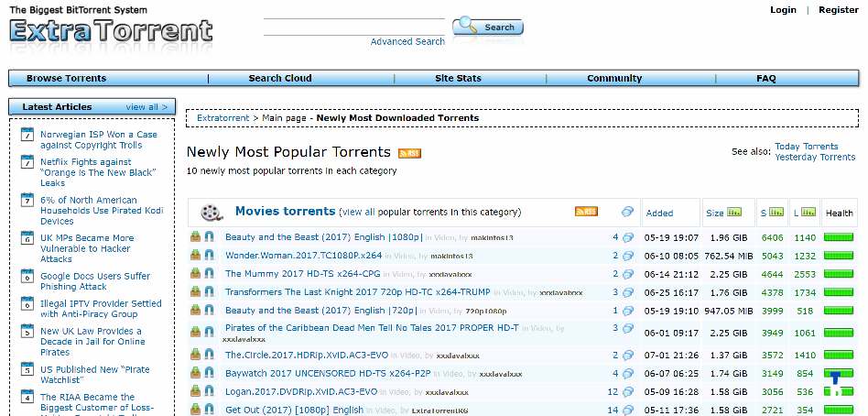Screen dimensions: 868x416
Task: Click download icon for Transformers The Last Knight
Action: [195, 292]
